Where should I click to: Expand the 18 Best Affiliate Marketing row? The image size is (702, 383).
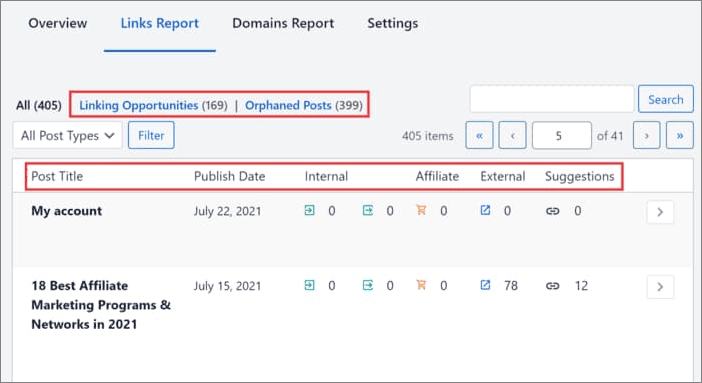[660, 287]
